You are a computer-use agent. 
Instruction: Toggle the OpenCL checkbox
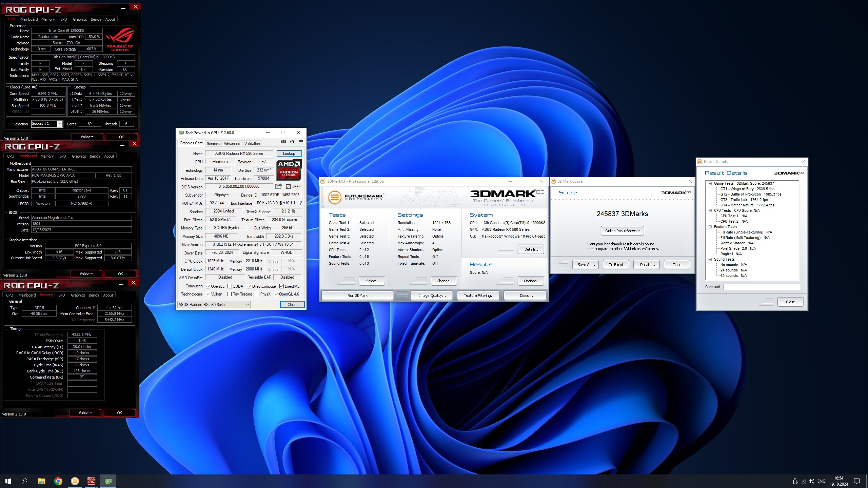pyautogui.click(x=208, y=286)
